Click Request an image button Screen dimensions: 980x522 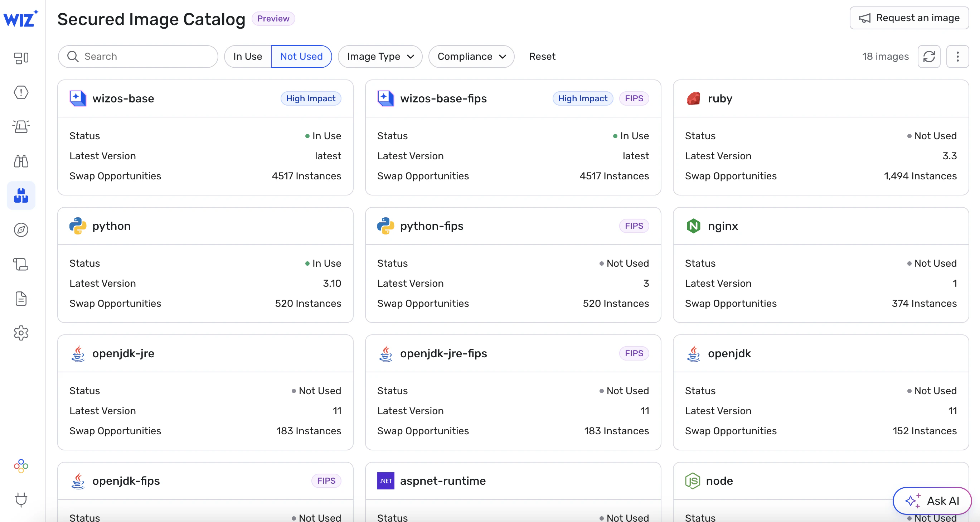click(909, 18)
